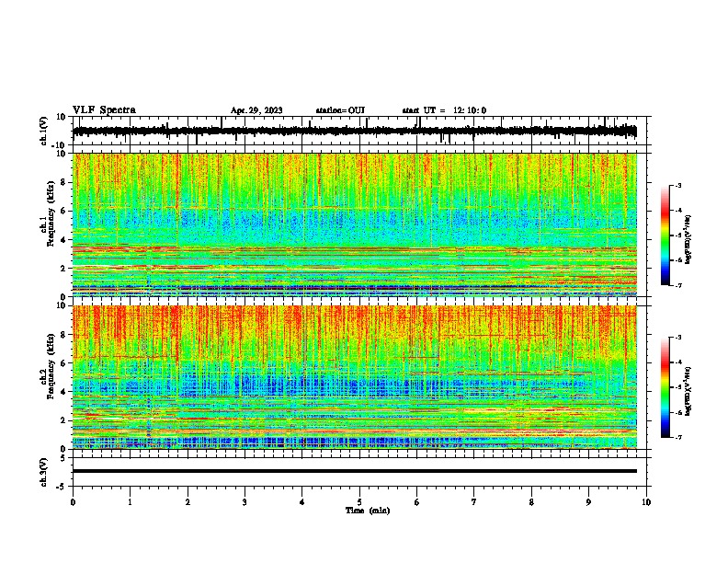Image resolution: width=728 pixels, height=563 pixels.
Task: Click the date 'Apr. 29, 2023'
Action: point(256,110)
